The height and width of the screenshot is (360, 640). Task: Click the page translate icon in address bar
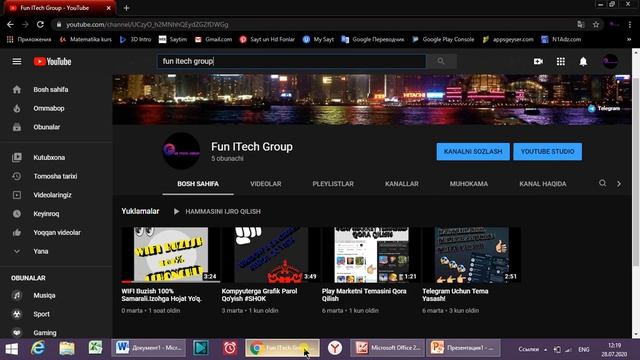(x=581, y=24)
